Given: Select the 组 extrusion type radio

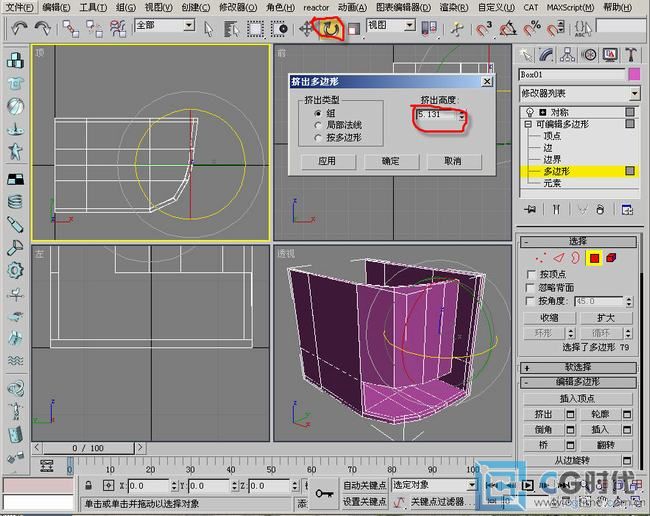Looking at the screenshot, I should point(318,113).
